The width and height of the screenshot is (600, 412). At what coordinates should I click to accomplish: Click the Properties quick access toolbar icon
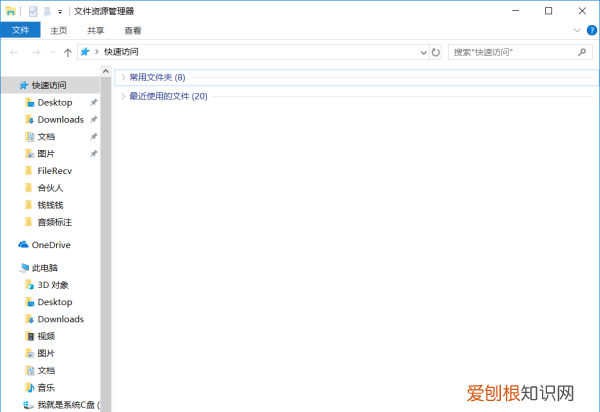[x=33, y=11]
